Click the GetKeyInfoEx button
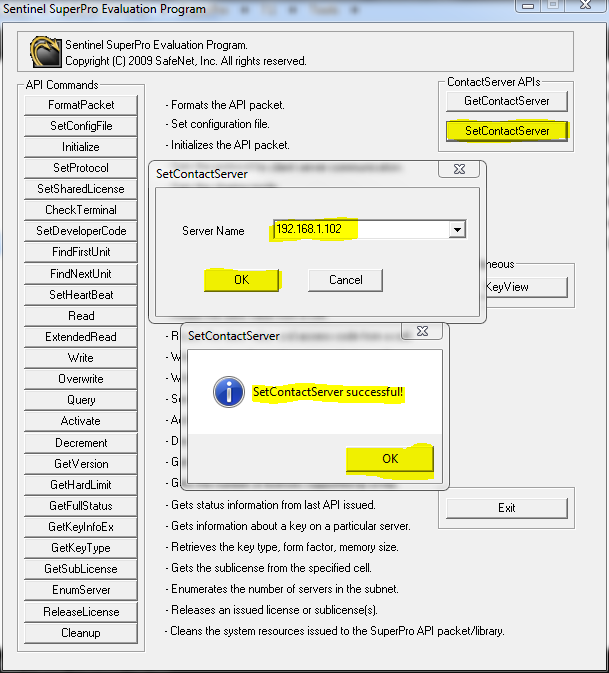Image resolution: width=609 pixels, height=673 pixels. pos(81,527)
